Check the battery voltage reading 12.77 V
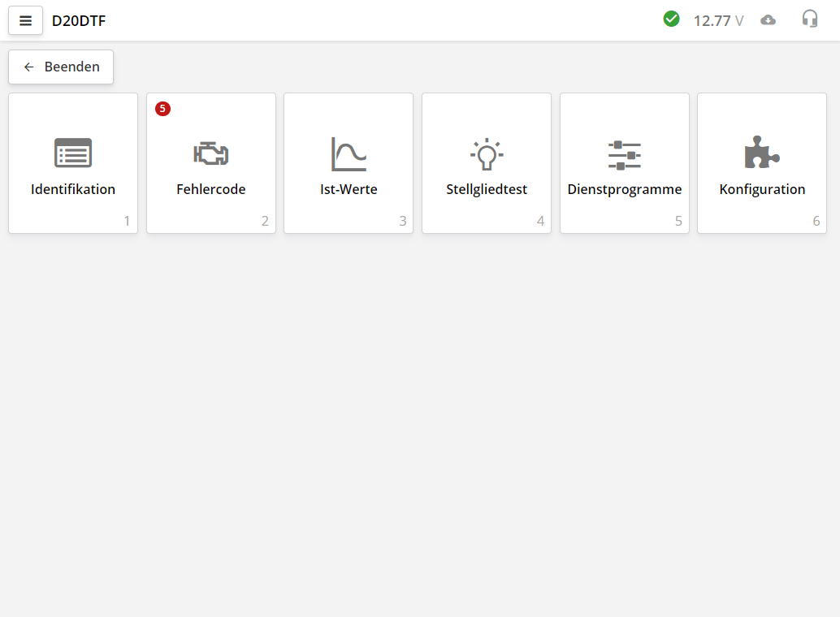 tap(717, 20)
